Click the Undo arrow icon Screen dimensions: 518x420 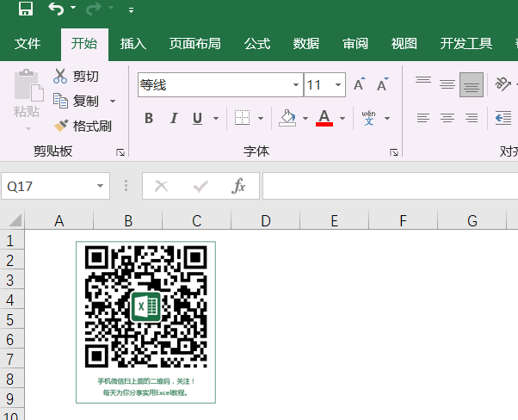[56, 9]
